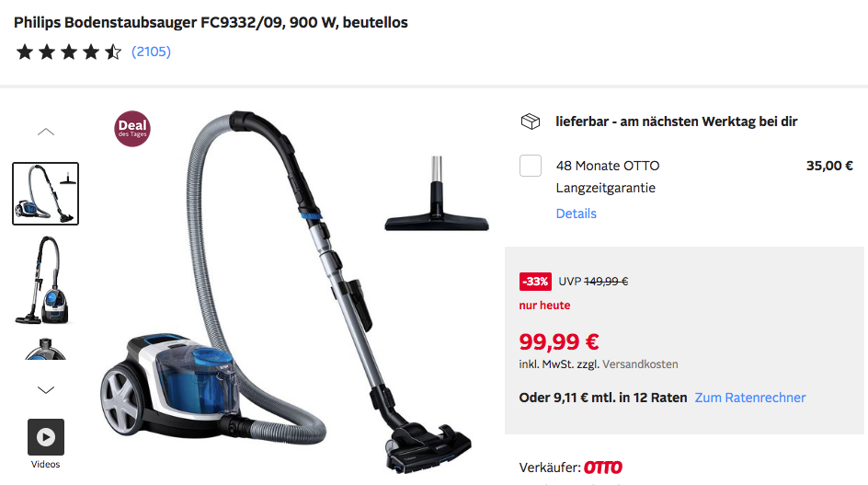Click the Philips Bodenstaubsauger product title
The image size is (868, 485).
tap(211, 22)
